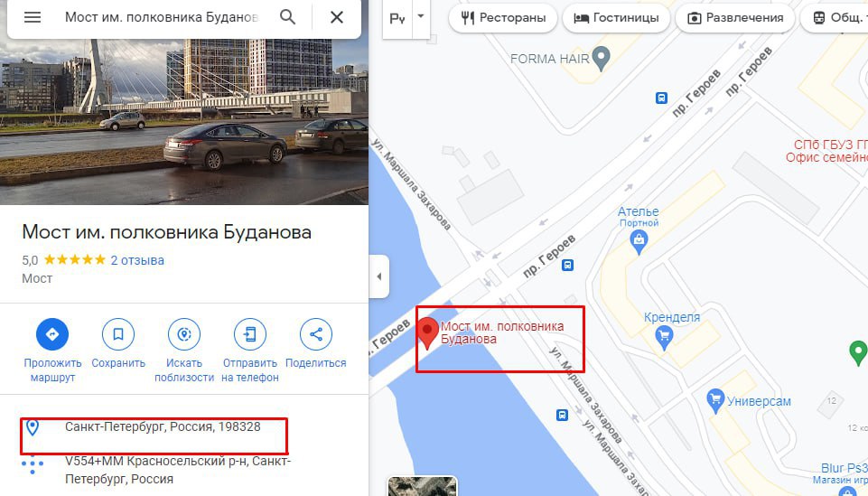Image resolution: width=868 pixels, height=496 pixels.
Task: Click the search field with bridge name
Action: (162, 17)
